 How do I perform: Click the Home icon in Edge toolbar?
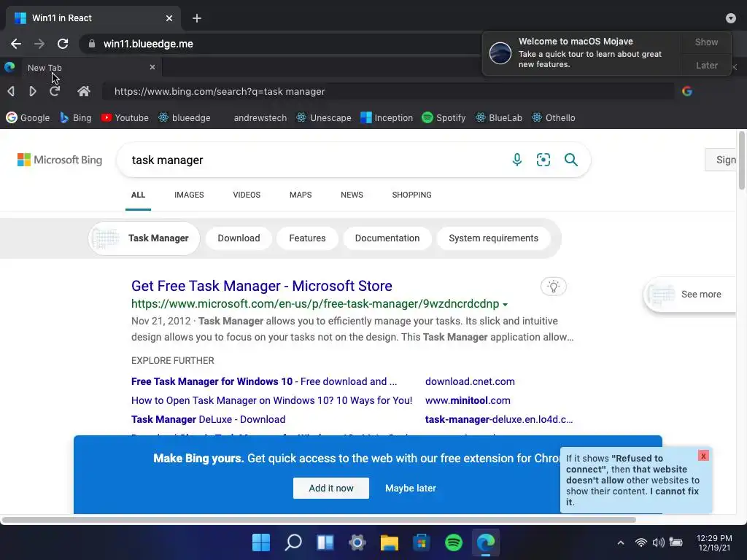84,91
